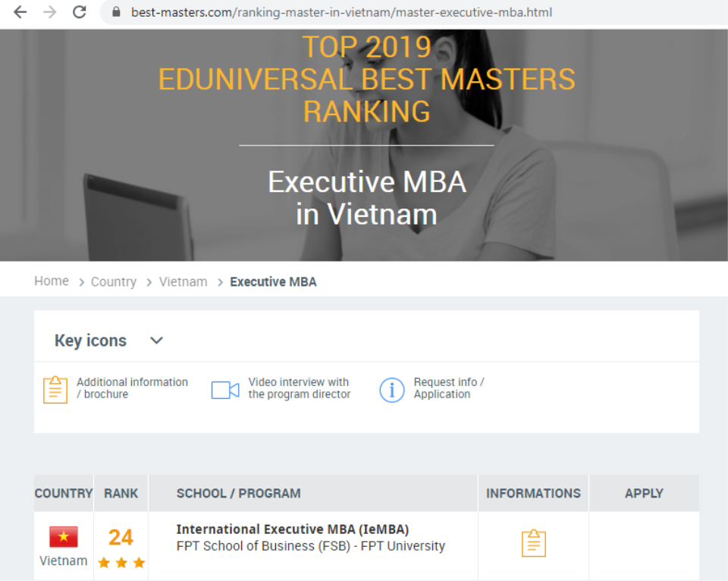Reload the page with refresh icon
This screenshot has width=728, height=581.
[x=79, y=12]
